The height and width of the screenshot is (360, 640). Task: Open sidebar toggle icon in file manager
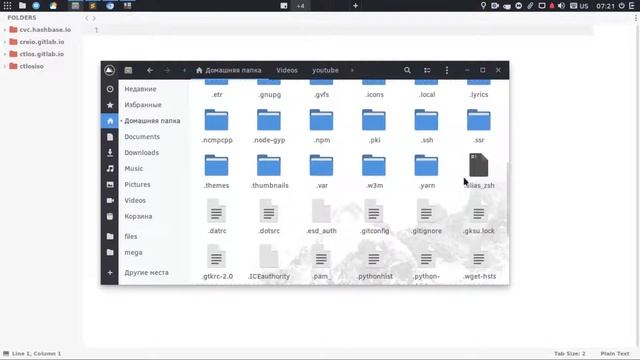coord(128,70)
